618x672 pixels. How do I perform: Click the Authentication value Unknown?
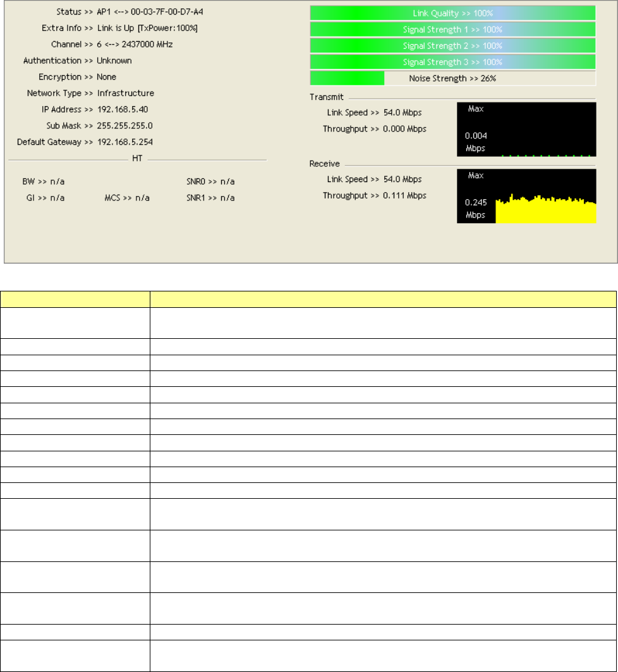(114, 61)
